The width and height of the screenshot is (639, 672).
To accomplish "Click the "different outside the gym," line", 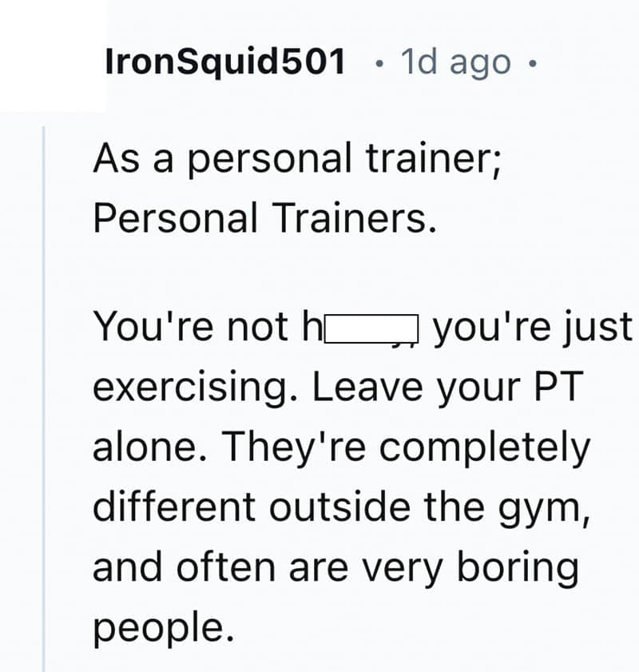I will pos(342,507).
